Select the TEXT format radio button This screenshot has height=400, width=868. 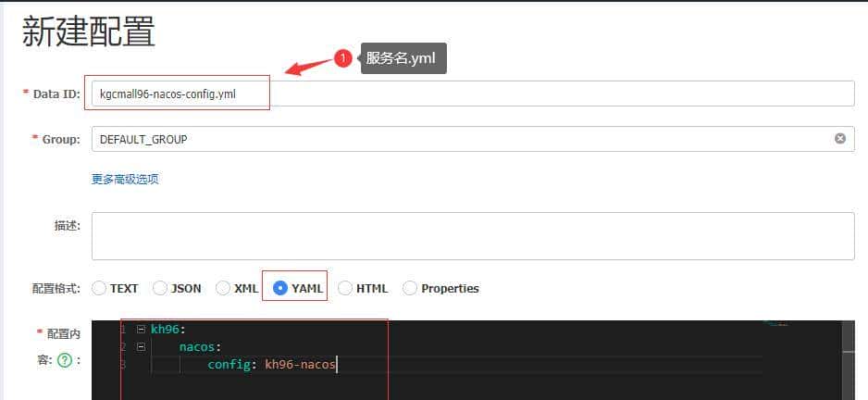(x=99, y=288)
